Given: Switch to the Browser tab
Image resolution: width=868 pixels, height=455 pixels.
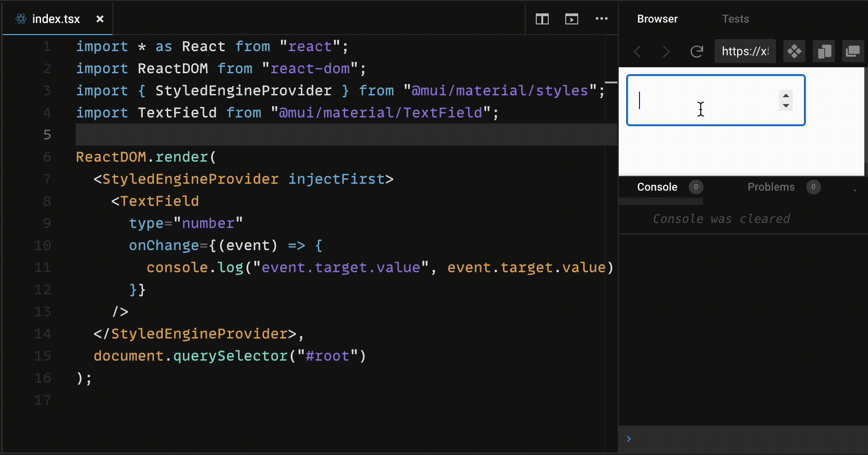Looking at the screenshot, I should (x=657, y=19).
